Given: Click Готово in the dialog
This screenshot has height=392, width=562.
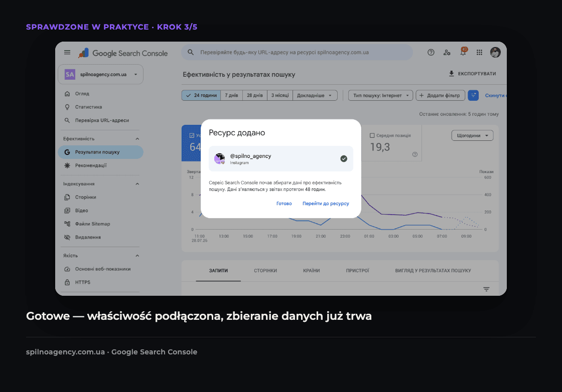Looking at the screenshot, I should pyautogui.click(x=284, y=204).
